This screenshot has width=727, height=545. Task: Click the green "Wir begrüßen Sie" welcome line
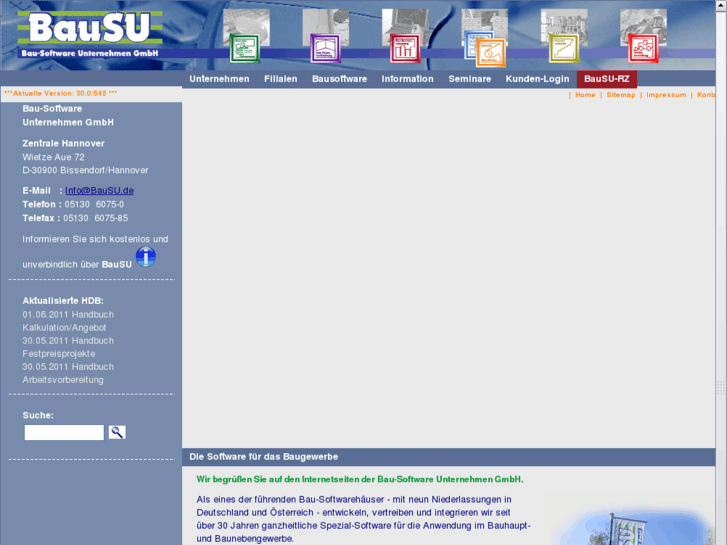(x=360, y=479)
